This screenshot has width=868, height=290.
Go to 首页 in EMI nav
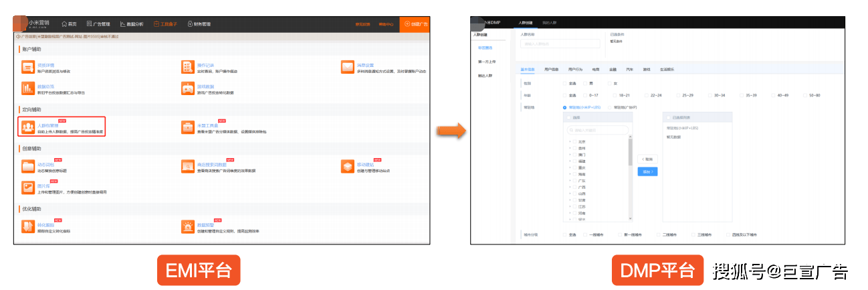click(69, 24)
